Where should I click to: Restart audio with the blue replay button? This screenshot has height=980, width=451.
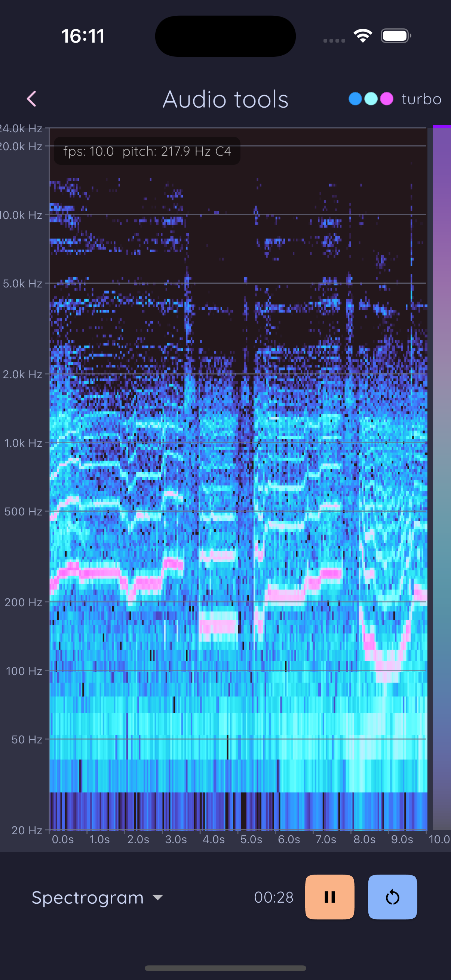[x=392, y=897]
